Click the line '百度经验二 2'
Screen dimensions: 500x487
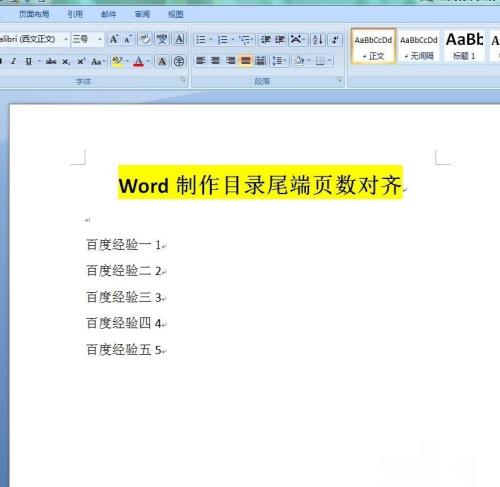(x=124, y=271)
